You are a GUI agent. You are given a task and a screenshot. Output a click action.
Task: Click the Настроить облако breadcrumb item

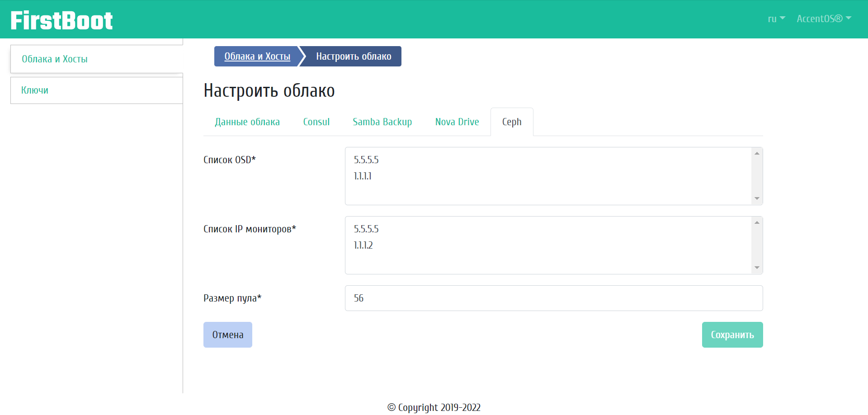(x=354, y=57)
